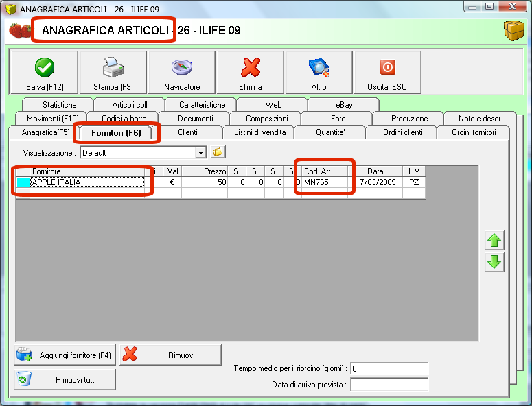Screen dimensions: 532x406
Task: Minimize the Anagrafica Articoli window
Action: tap(472, 6)
